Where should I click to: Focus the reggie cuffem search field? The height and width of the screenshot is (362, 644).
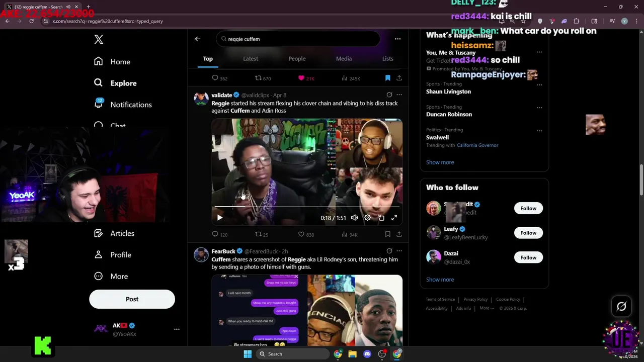298,39
